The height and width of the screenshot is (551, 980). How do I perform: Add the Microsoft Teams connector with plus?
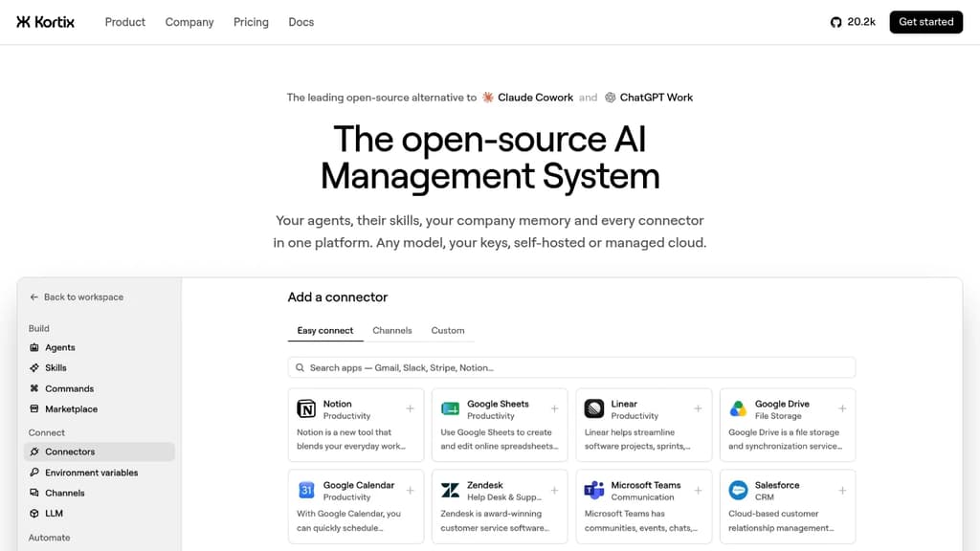[x=698, y=491]
